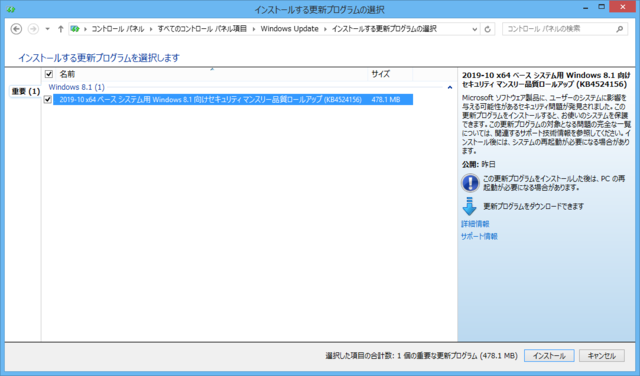Open the サポート情報 link
Image resolution: width=640 pixels, height=376 pixels.
(x=479, y=236)
